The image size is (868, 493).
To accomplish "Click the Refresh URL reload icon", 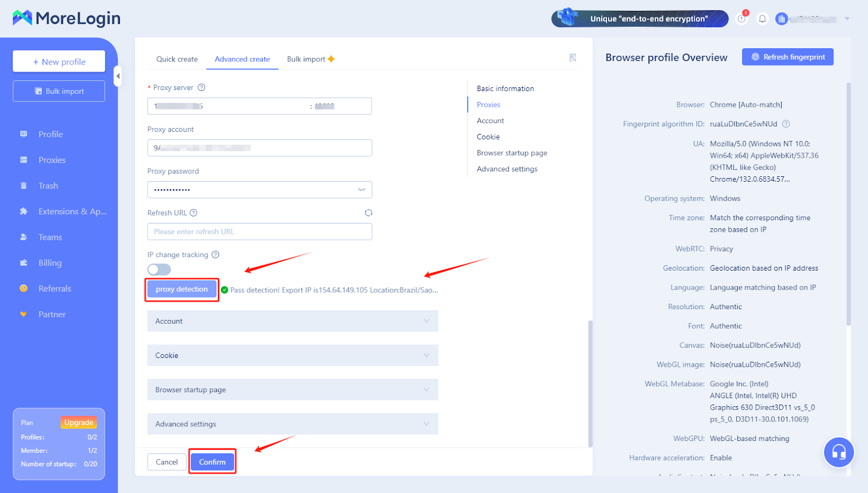I will click(368, 213).
